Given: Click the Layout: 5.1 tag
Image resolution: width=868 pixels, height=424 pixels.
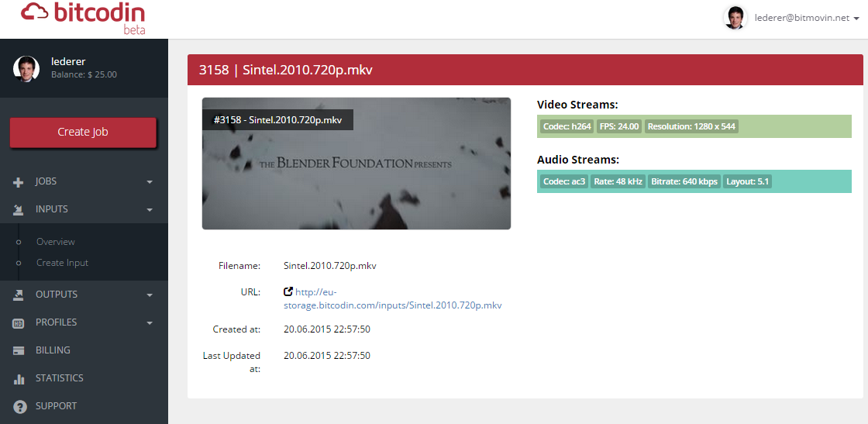Looking at the screenshot, I should [x=747, y=181].
